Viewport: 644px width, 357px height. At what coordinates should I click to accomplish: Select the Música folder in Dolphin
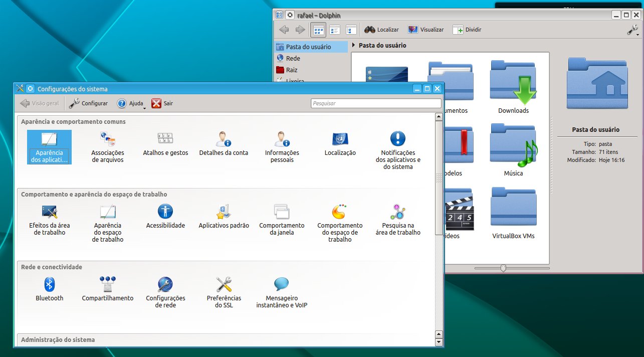click(x=513, y=150)
